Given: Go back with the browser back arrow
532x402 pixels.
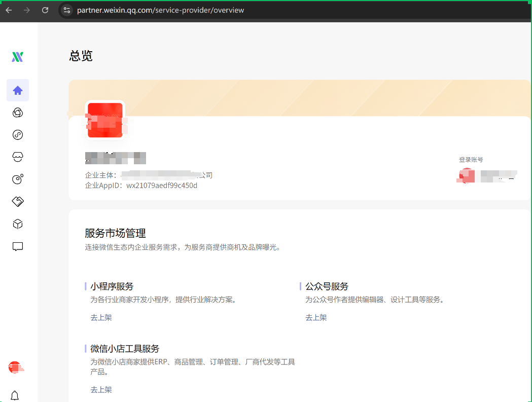Looking at the screenshot, I should [x=9, y=10].
